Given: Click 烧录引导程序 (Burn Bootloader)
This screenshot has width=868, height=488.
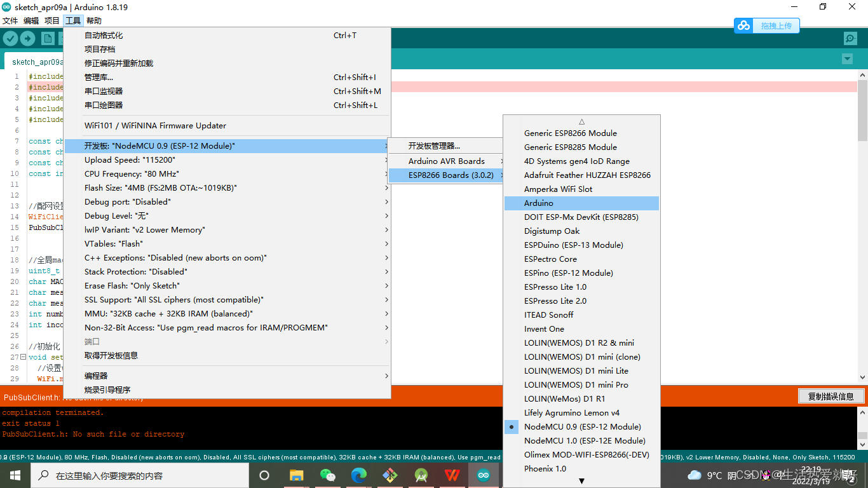Looking at the screenshot, I should [227, 390].
